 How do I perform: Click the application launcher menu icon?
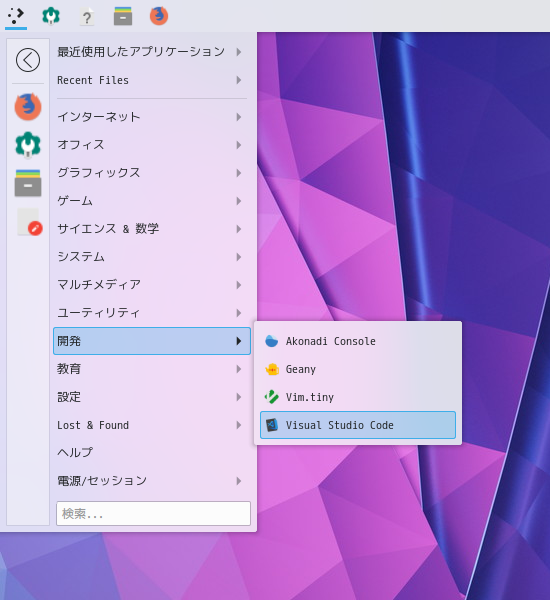[16, 16]
